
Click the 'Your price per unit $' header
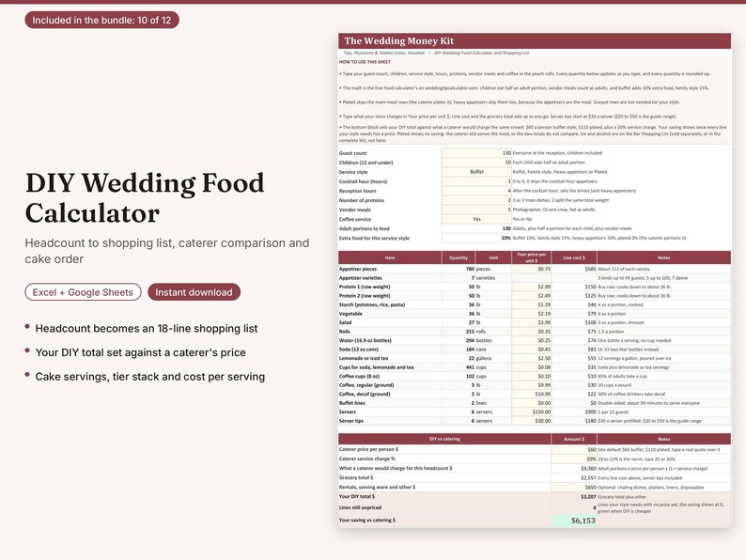532,257
